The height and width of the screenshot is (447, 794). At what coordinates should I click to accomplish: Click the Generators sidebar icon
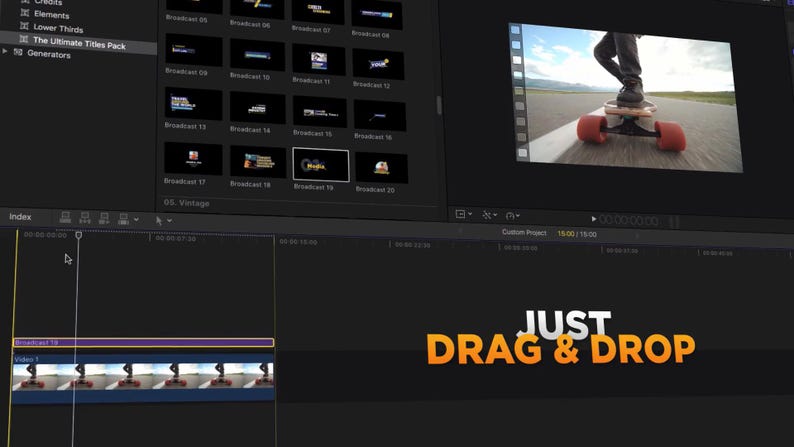[x=18, y=52]
